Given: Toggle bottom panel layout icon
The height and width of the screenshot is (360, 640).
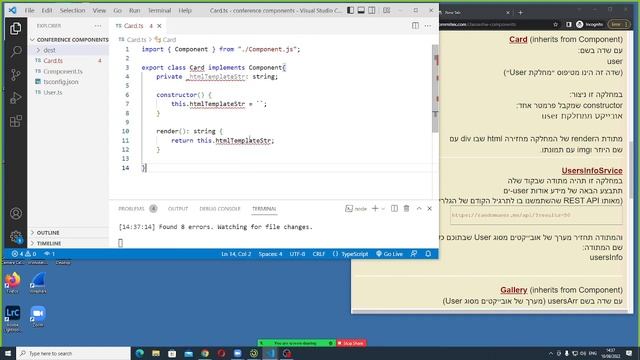Looking at the screenshot, I should (361, 11).
